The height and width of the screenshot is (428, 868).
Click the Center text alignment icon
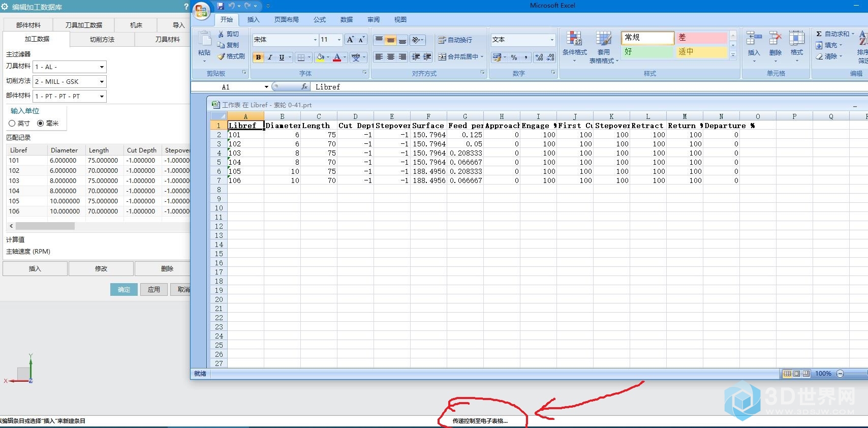391,57
